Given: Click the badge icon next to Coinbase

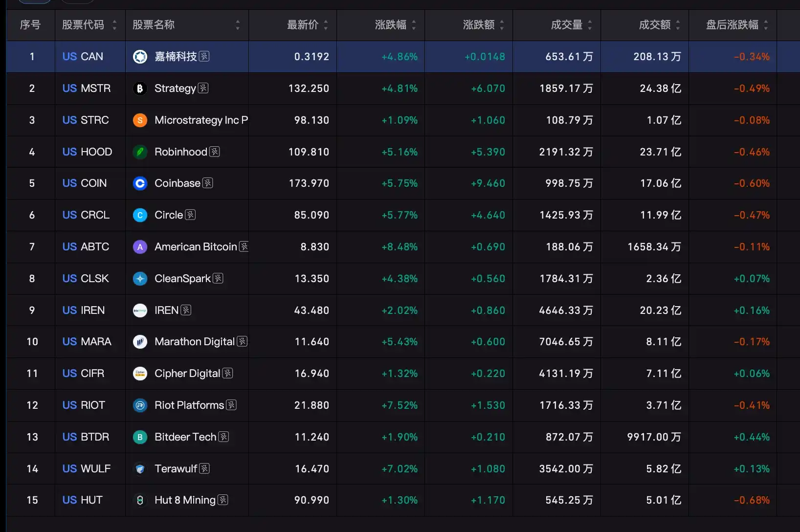Looking at the screenshot, I should pyautogui.click(x=208, y=183).
